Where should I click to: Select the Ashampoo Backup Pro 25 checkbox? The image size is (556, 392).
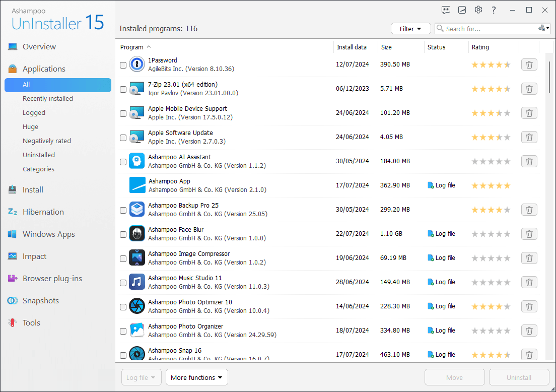click(x=123, y=210)
